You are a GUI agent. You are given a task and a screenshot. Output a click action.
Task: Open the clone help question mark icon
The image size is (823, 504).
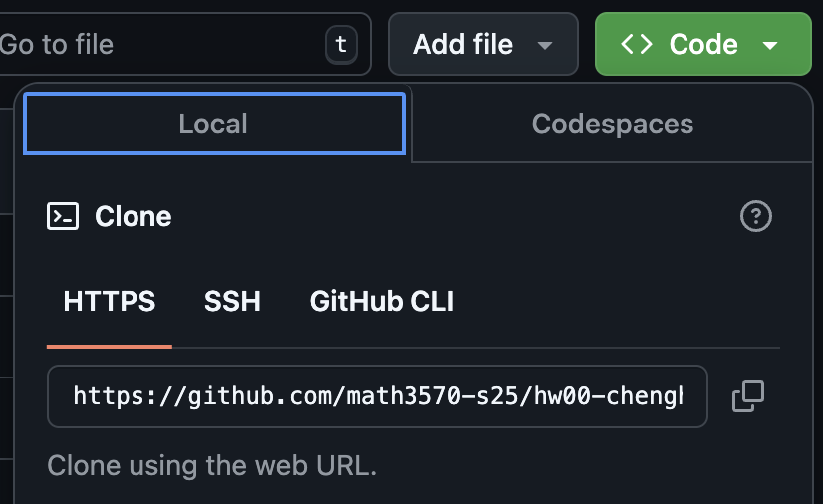[756, 216]
